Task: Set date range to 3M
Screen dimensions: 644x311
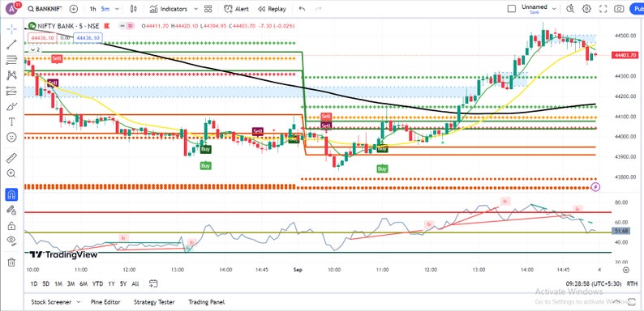Action: 71,283
